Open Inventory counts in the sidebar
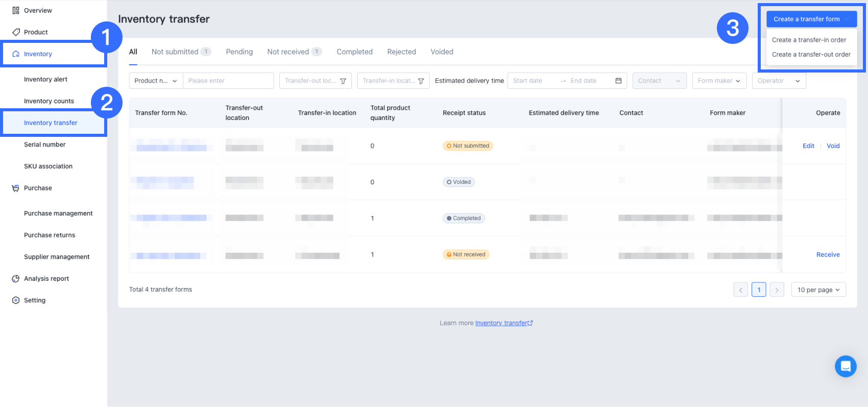 click(x=49, y=101)
